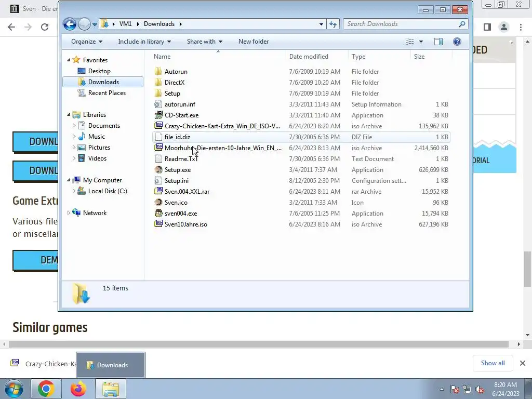Open the Windows Start menu
Viewport: 532px width, 399px height.
(14, 389)
